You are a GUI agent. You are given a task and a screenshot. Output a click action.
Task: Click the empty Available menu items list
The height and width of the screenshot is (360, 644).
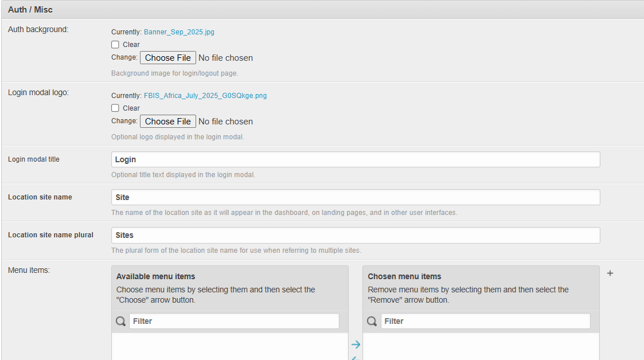tap(229, 347)
